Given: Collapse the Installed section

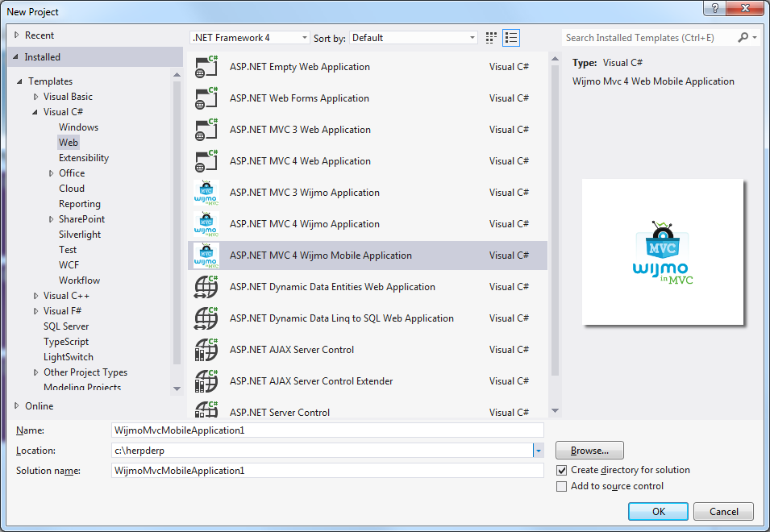Looking at the screenshot, I should (x=15, y=57).
